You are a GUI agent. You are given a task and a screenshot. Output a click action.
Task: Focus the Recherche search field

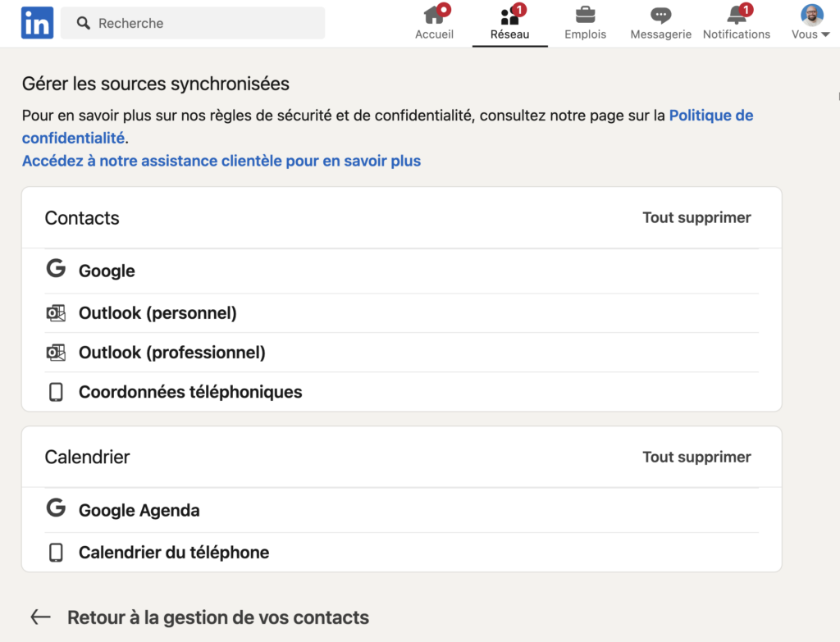coord(193,23)
